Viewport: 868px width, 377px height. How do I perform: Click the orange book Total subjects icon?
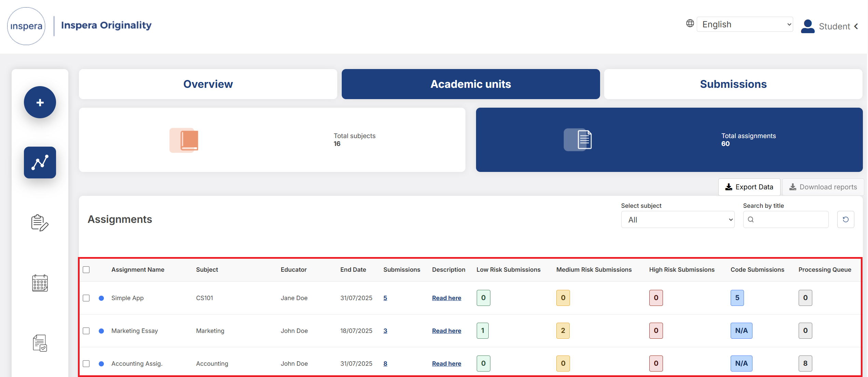point(185,140)
